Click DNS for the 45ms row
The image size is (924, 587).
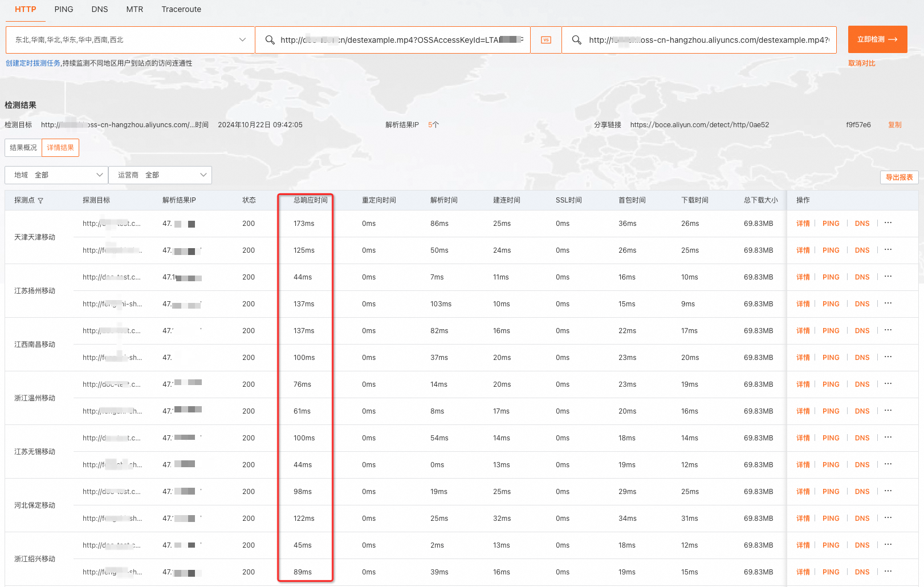click(862, 545)
